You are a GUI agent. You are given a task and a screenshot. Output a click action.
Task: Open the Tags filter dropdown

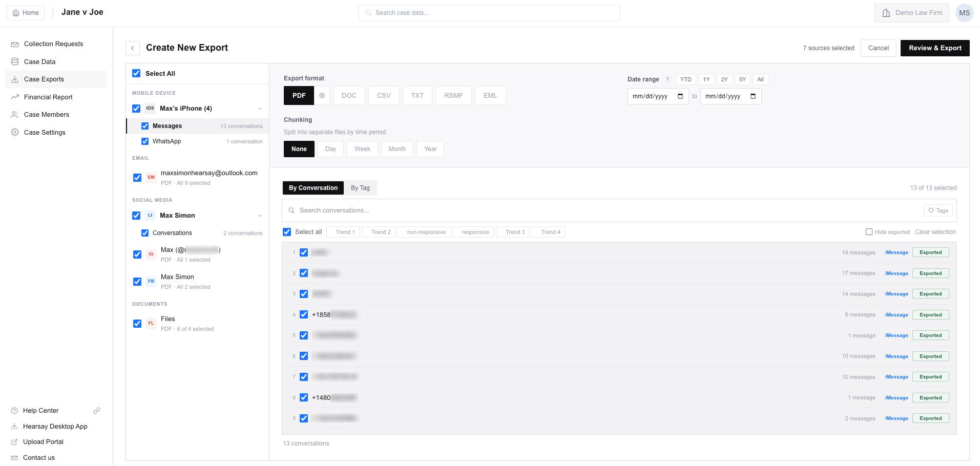939,210
